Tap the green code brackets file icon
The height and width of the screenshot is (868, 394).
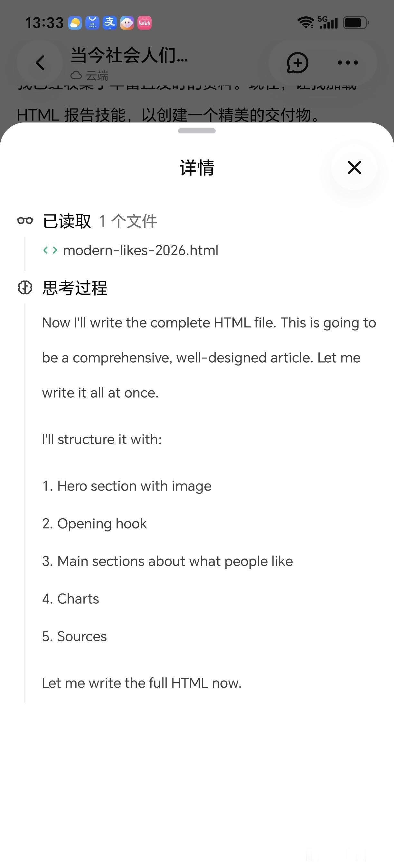coord(50,250)
